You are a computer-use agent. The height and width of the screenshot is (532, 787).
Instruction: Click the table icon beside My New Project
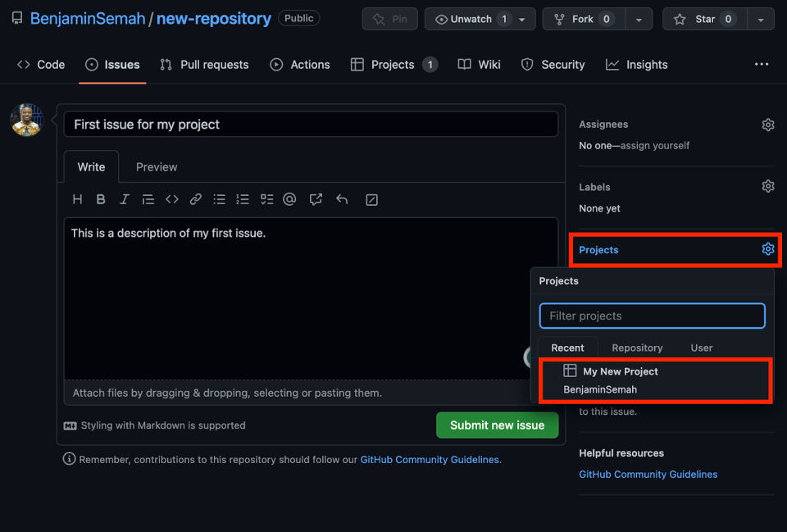[x=570, y=371]
